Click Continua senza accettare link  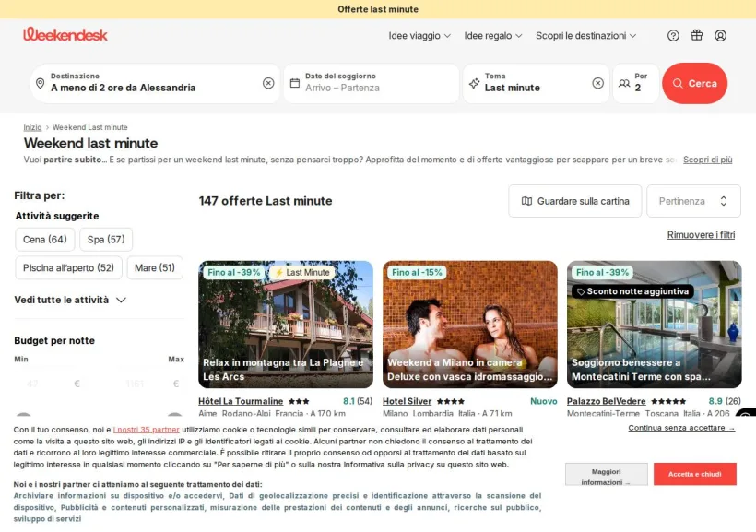click(x=681, y=428)
